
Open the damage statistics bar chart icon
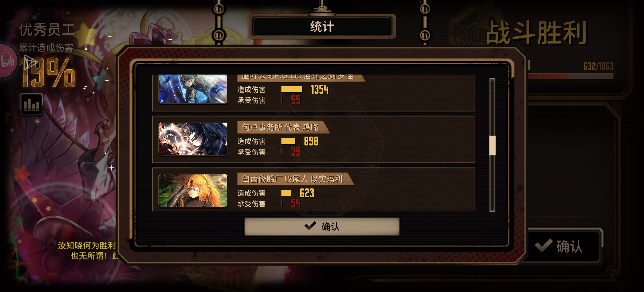(x=31, y=105)
